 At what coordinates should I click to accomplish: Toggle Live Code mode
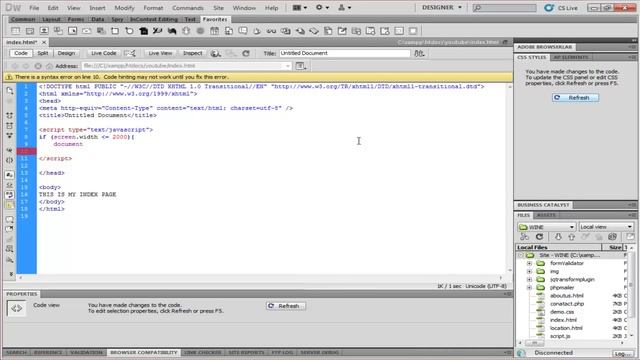tap(104, 53)
